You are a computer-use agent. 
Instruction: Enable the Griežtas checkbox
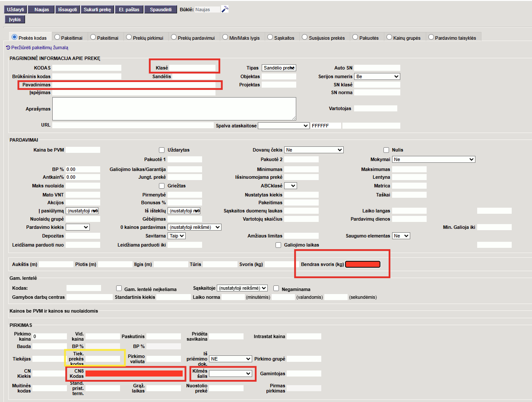pos(162,186)
